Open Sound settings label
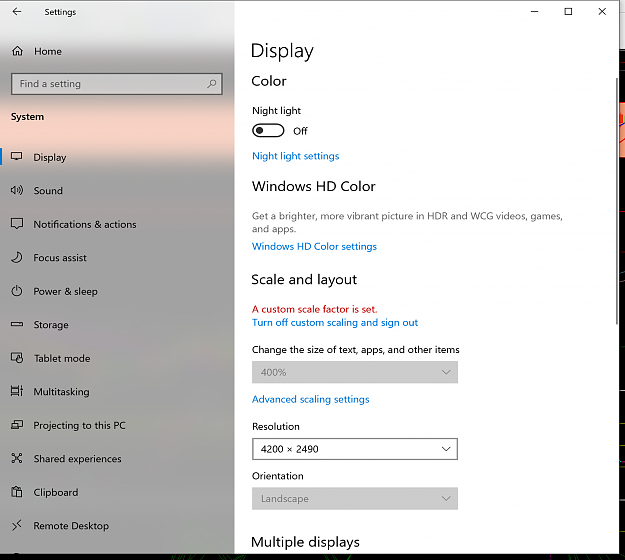625x560 pixels. 48,191
